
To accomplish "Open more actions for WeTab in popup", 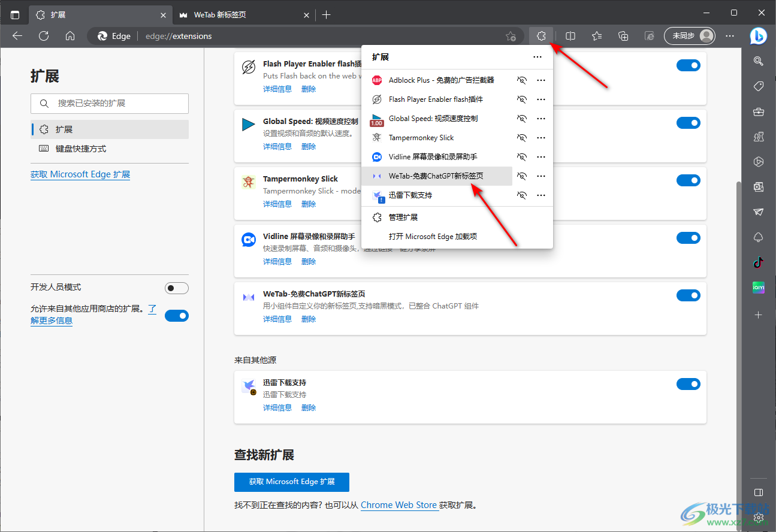I will click(x=541, y=176).
